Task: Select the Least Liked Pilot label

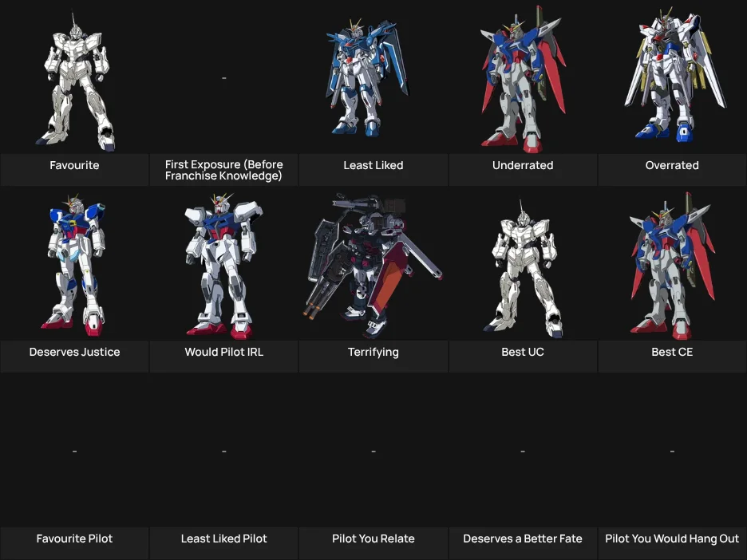Action: pyautogui.click(x=224, y=538)
